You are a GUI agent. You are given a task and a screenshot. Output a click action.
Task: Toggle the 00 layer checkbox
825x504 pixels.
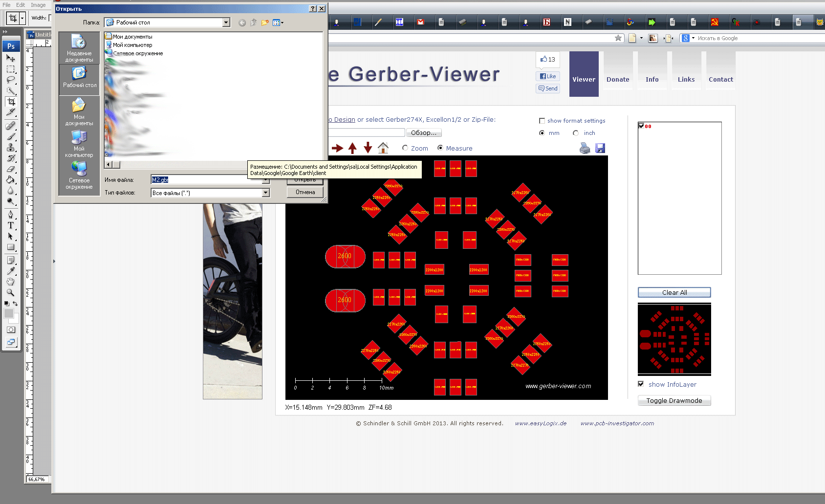click(641, 126)
